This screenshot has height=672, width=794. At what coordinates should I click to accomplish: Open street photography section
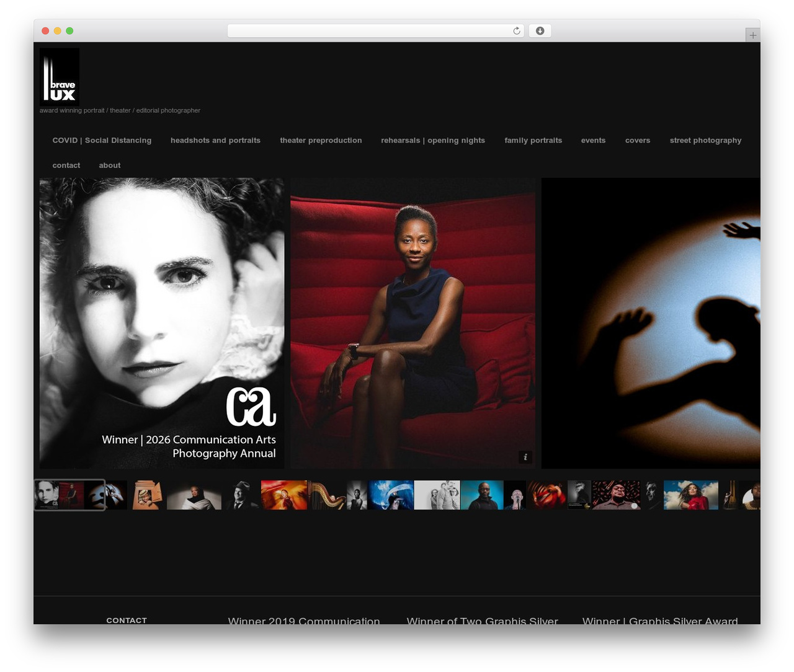point(705,141)
